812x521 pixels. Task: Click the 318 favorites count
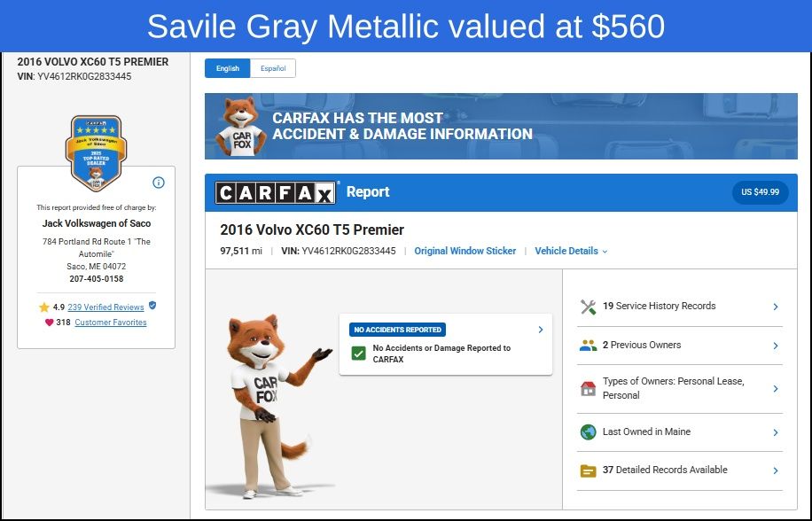pos(63,323)
